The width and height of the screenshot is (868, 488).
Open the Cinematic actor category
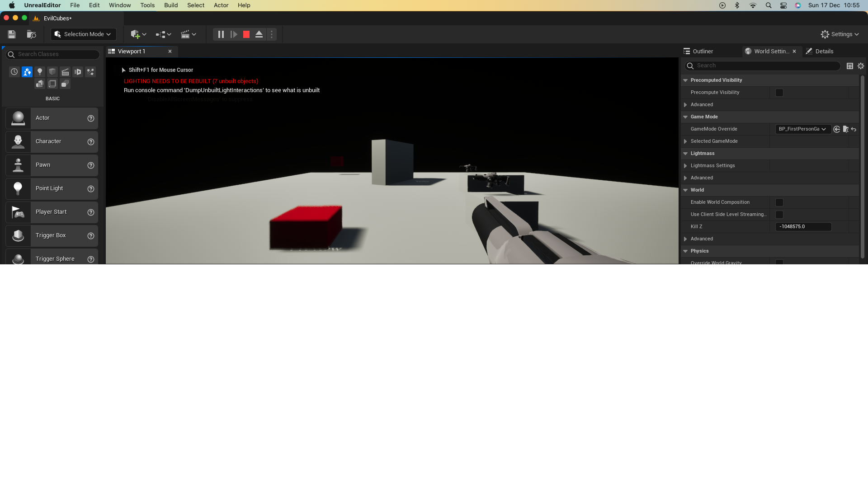(x=65, y=71)
